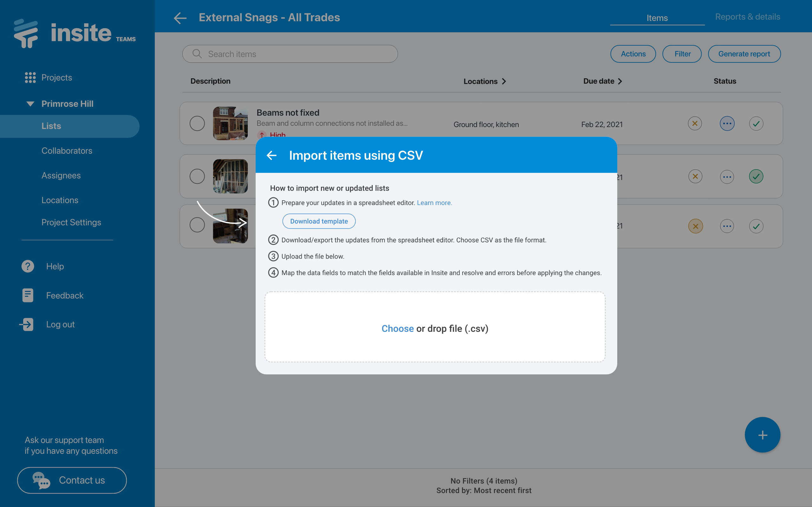Switch to Reports & details tab
The image size is (812, 507).
pos(747,17)
